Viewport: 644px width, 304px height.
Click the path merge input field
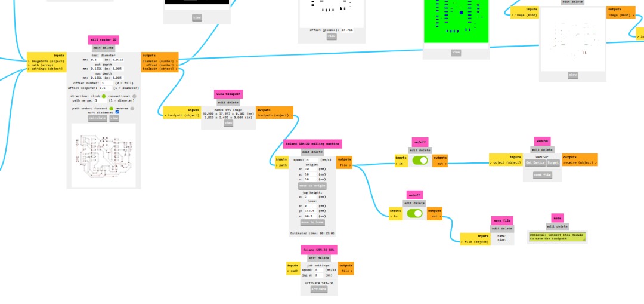pos(101,100)
